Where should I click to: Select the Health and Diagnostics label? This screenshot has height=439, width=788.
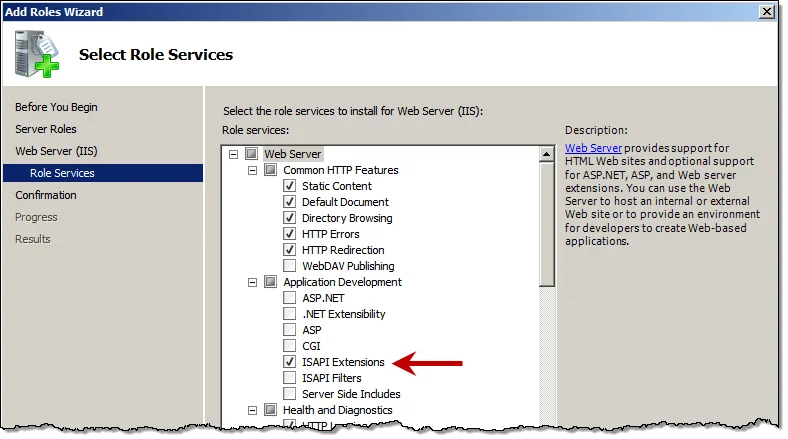[338, 410]
